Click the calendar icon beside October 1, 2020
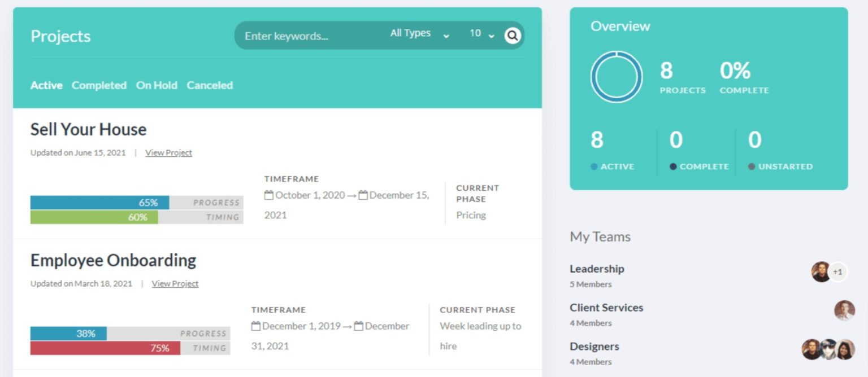The width and height of the screenshot is (868, 377). click(270, 195)
